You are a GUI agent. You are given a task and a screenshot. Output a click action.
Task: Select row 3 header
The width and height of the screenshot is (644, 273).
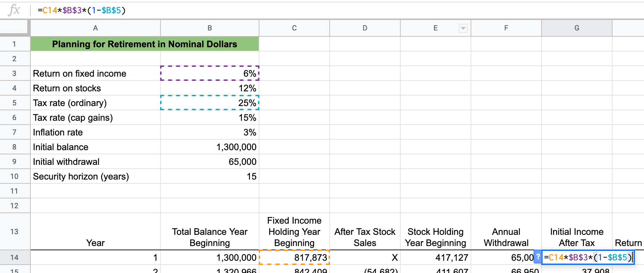pos(14,73)
